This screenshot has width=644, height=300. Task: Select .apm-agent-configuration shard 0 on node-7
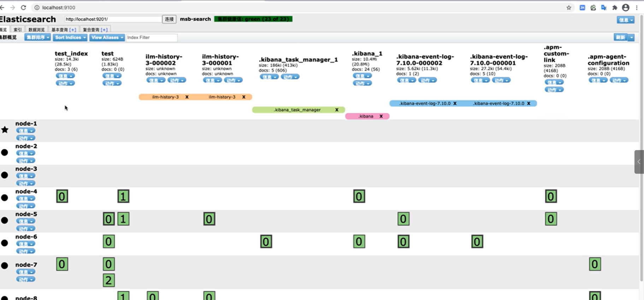pyautogui.click(x=595, y=264)
